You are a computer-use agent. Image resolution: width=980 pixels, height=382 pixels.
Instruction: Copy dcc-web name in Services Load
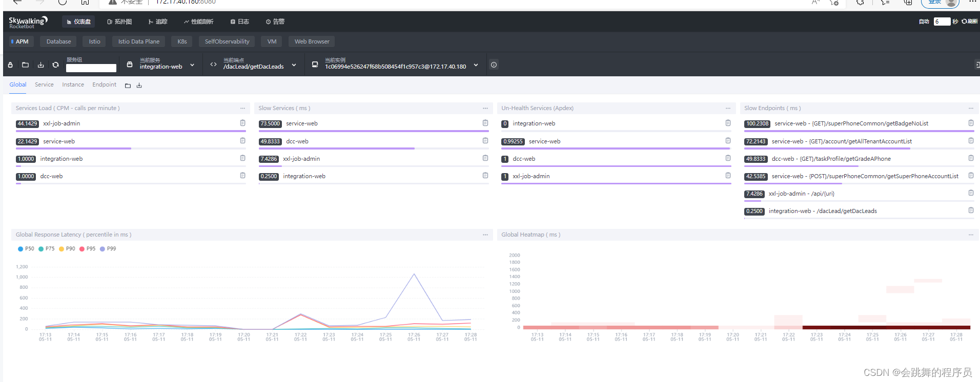[242, 175]
